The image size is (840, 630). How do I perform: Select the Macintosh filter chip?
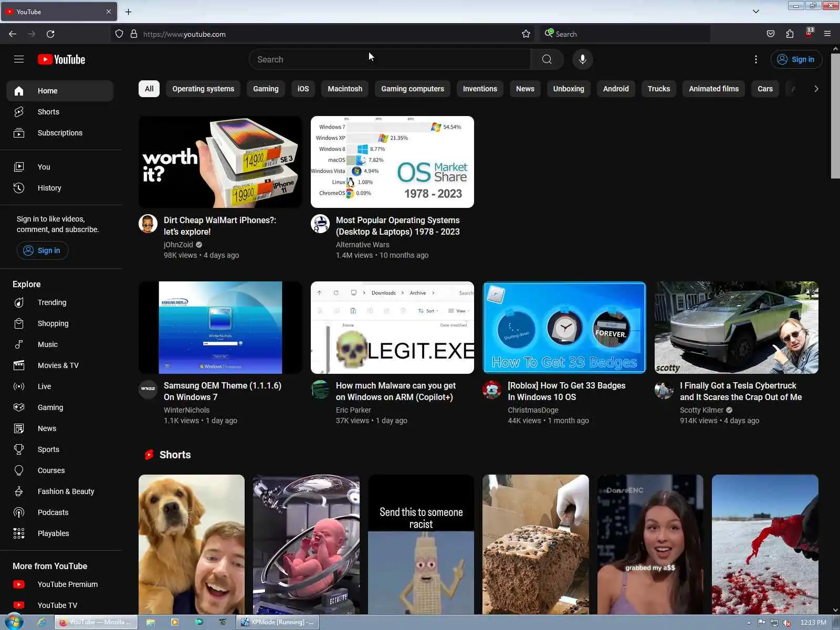click(x=345, y=89)
